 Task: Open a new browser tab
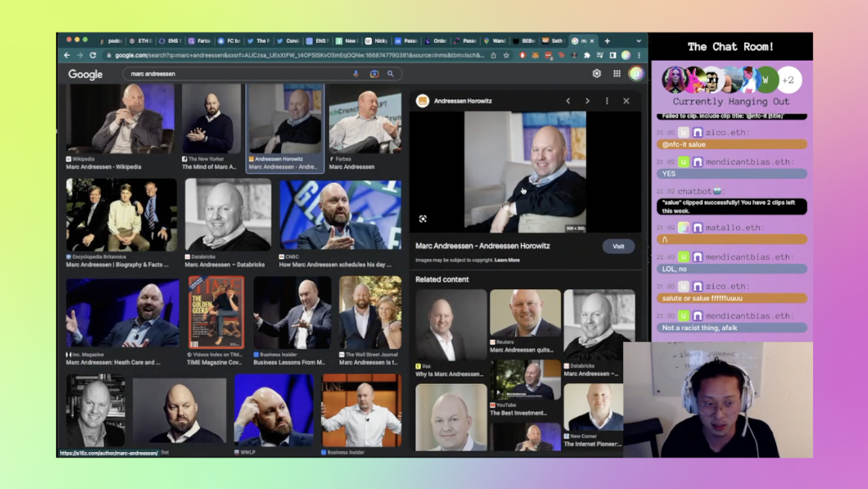click(607, 41)
